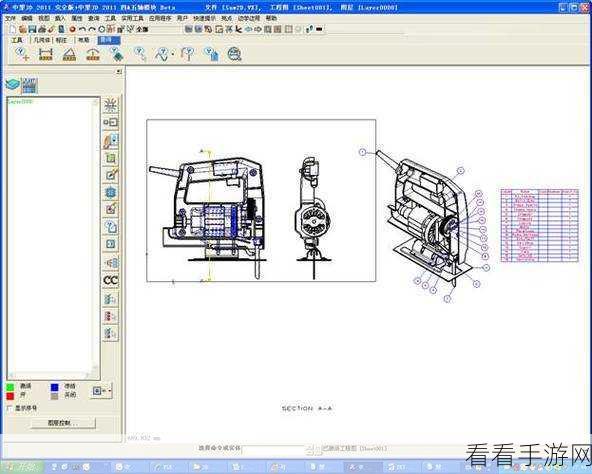592x474 pixels.
Task: Open the 视图 menu
Action: pyautogui.click(x=44, y=18)
